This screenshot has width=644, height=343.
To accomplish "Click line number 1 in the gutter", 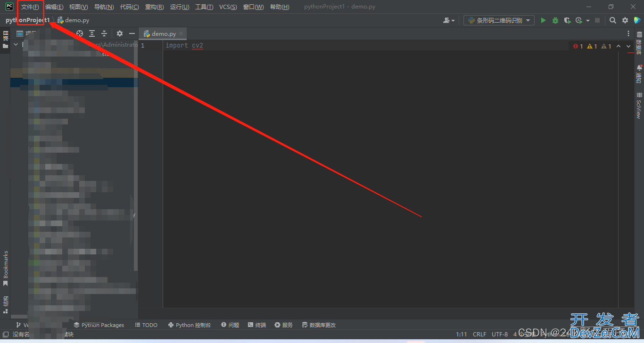I will tap(142, 46).
